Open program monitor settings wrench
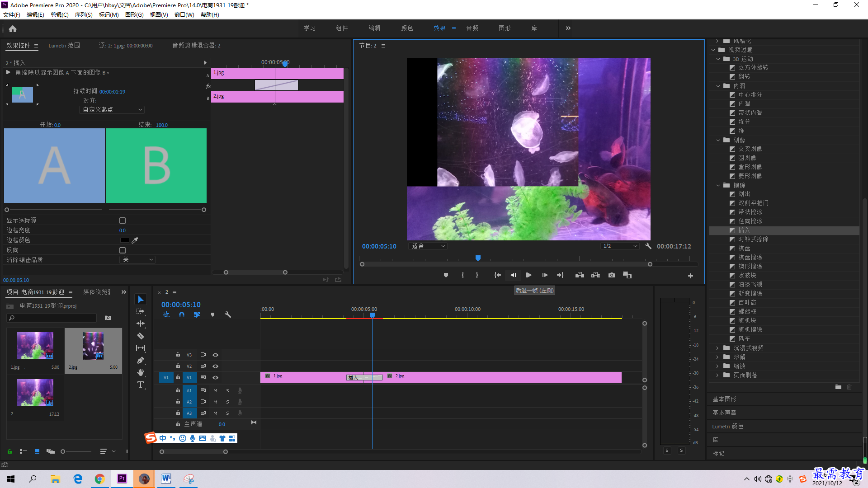The width and height of the screenshot is (868, 488). (648, 246)
